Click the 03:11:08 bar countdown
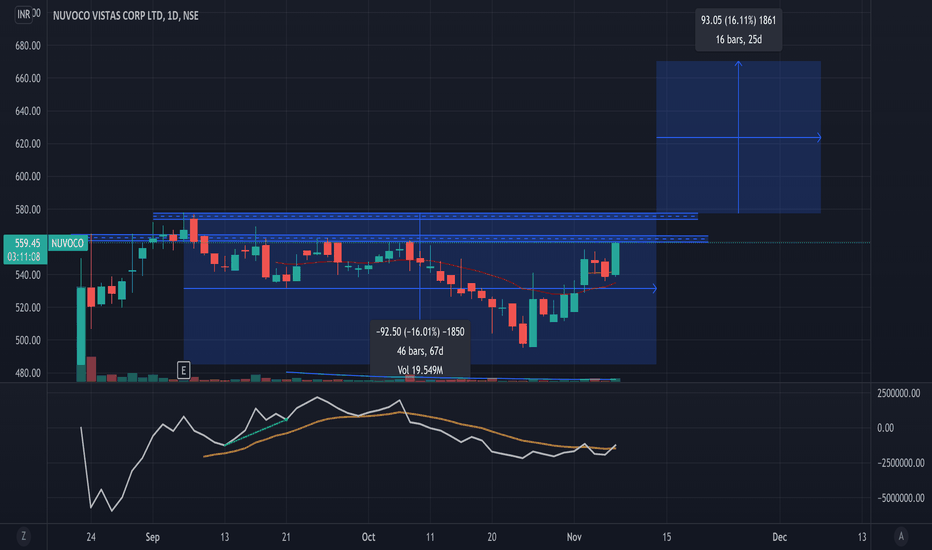932x550 pixels. point(24,257)
